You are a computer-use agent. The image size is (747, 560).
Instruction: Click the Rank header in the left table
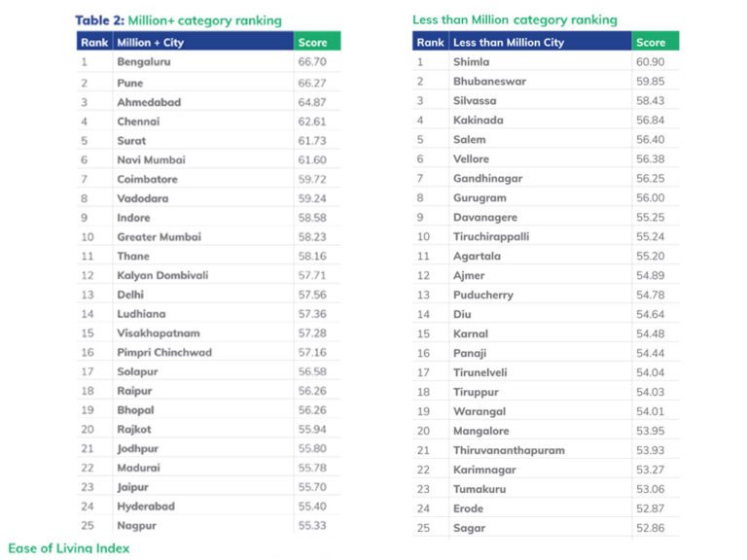[94, 43]
